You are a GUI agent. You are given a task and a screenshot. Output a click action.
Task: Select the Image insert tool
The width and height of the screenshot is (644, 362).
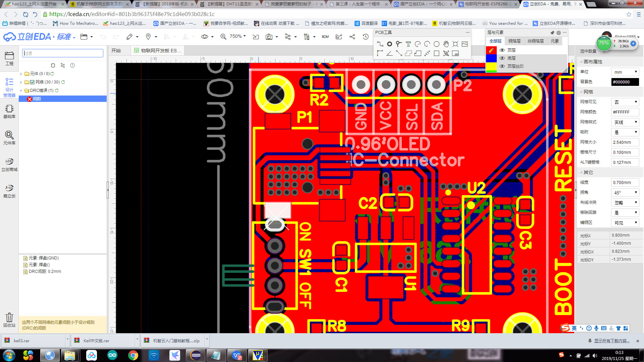point(465,44)
